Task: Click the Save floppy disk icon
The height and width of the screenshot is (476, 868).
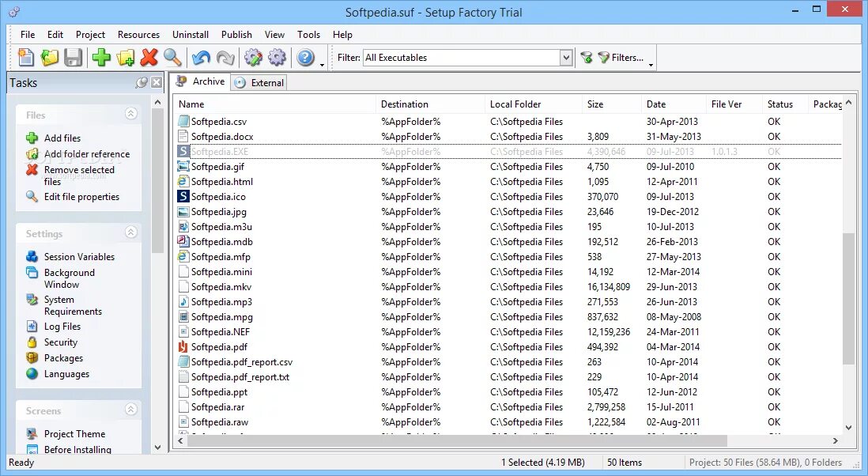Action: pos(73,58)
